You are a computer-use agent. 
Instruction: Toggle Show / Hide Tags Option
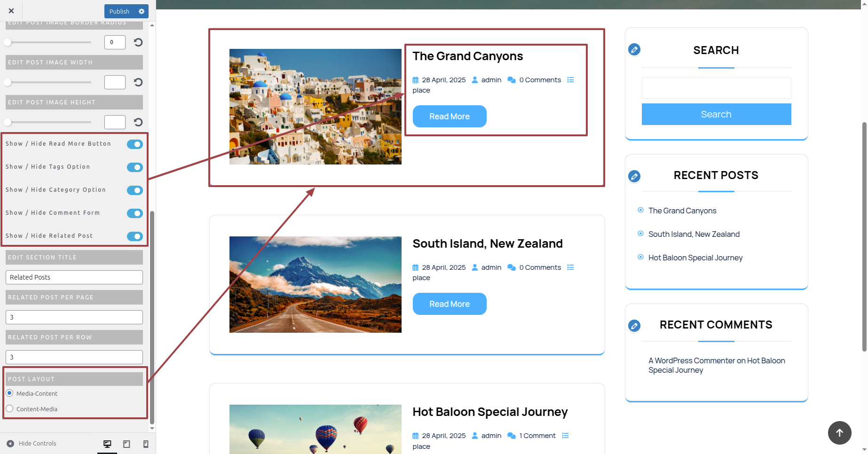135,167
